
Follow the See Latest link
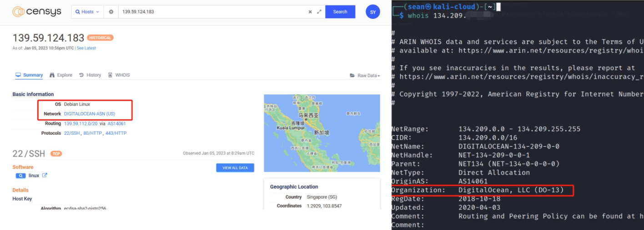tap(86, 48)
